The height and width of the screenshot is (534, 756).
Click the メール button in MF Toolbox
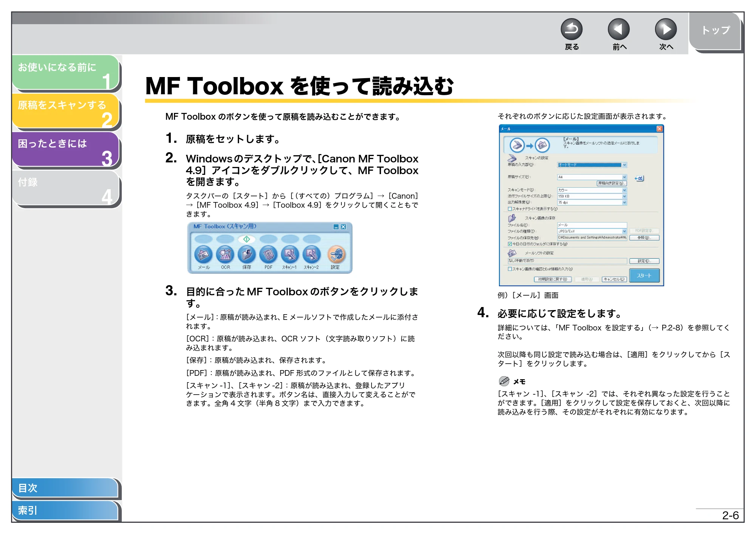(x=203, y=255)
